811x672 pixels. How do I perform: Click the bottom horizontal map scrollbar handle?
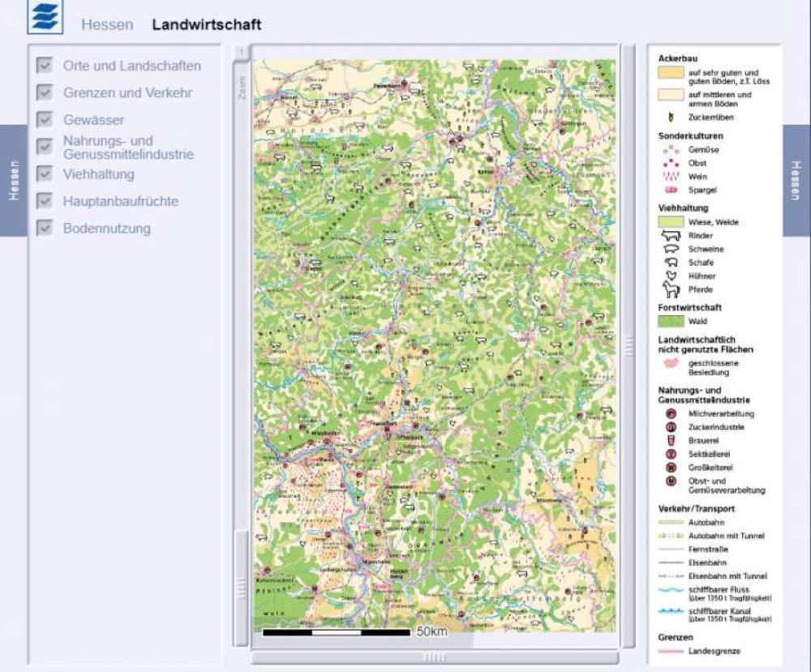[435, 658]
